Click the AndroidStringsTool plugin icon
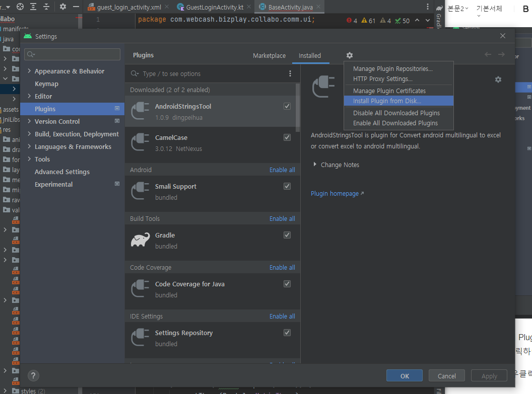Image resolution: width=532 pixels, height=394 pixels. point(140,111)
